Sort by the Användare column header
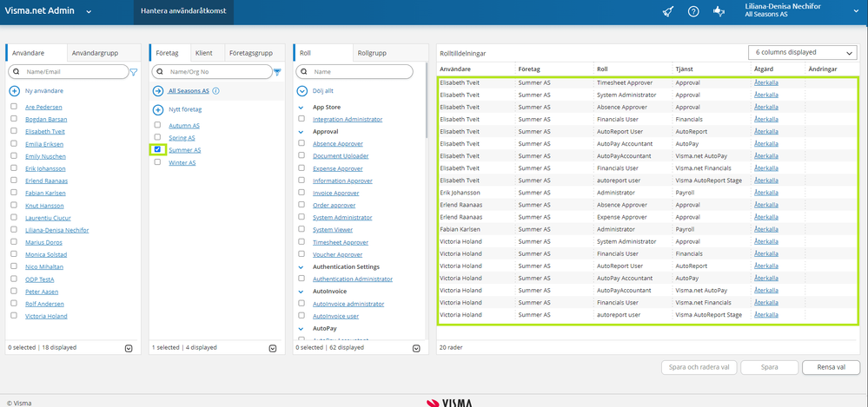 [x=455, y=69]
